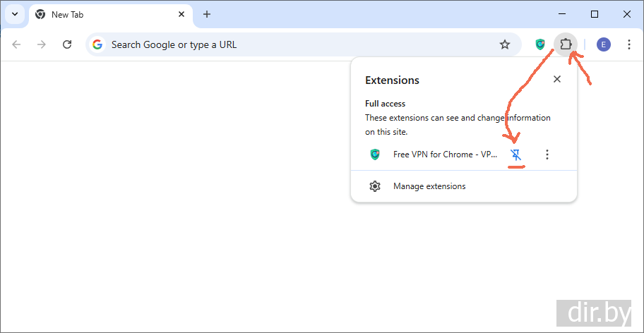Select Free VPN for Chrome extension entry
Viewport: 644px width, 333px height.
click(445, 155)
